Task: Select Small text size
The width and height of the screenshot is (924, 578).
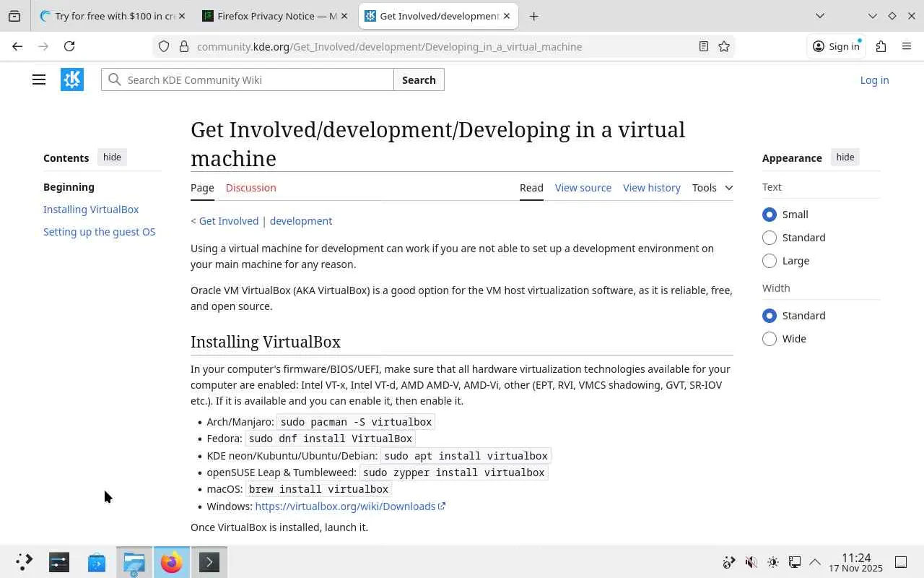Action: (770, 215)
